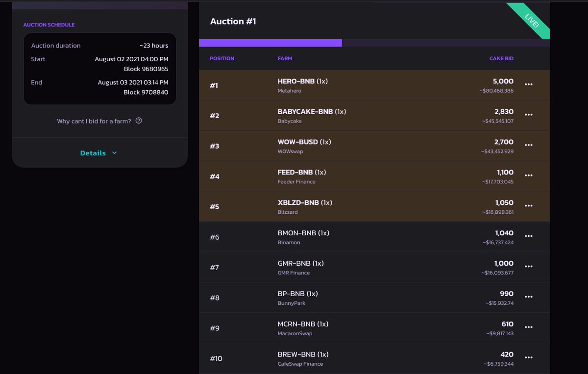
Task: Click the August 03 2021 03:14 PM end time
Action: click(x=133, y=83)
